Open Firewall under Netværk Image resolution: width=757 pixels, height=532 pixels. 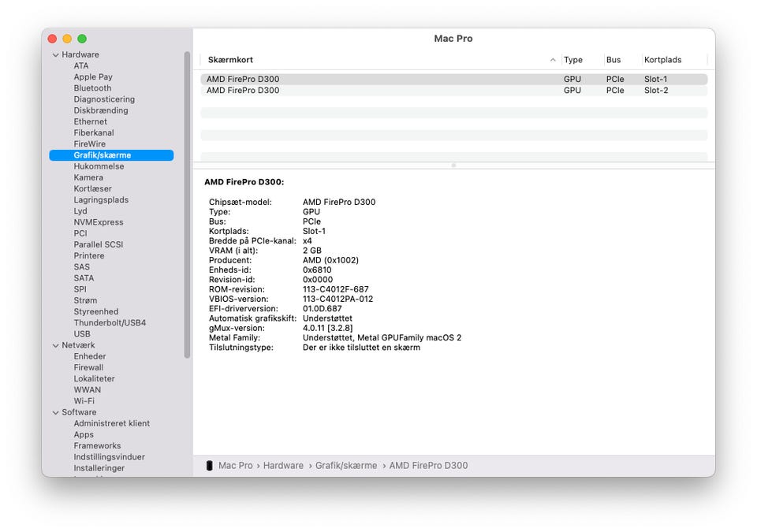tap(88, 367)
